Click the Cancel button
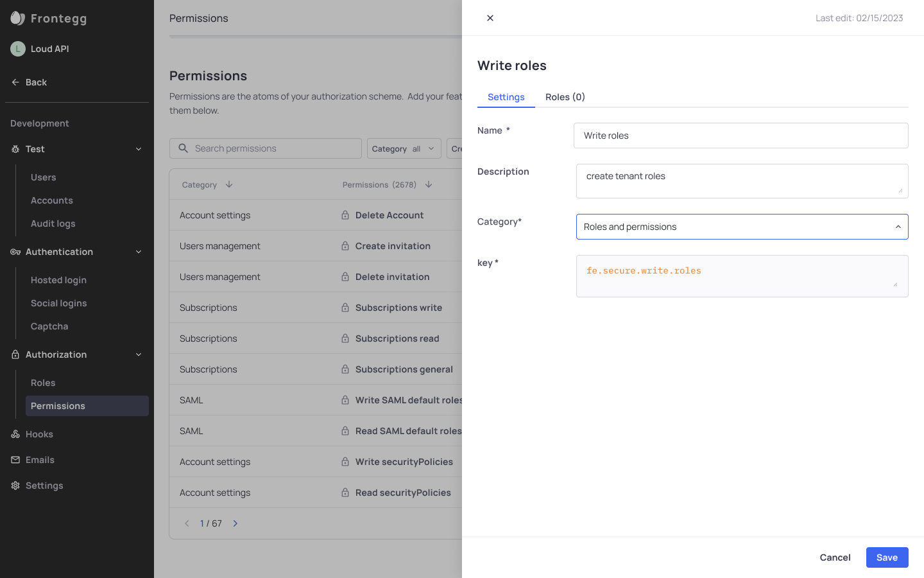 click(x=835, y=557)
